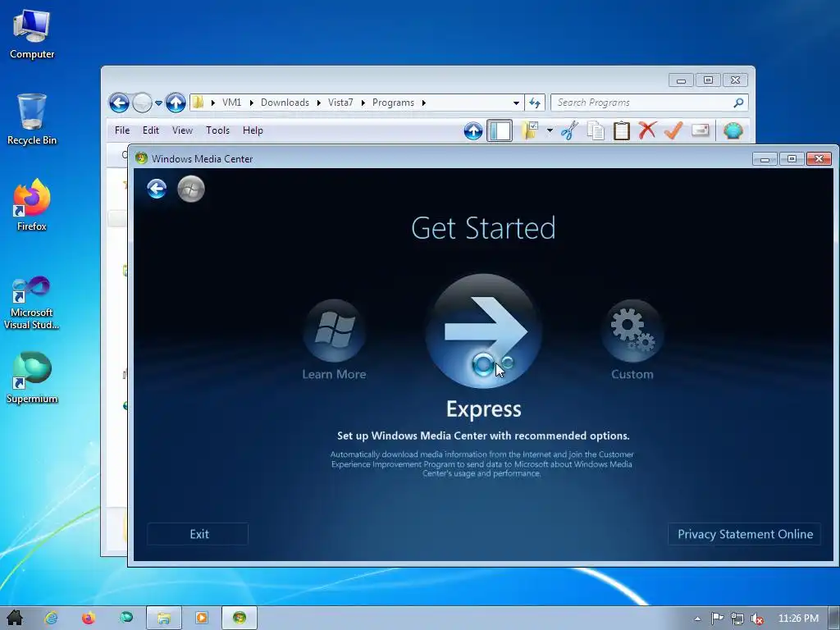Expand the address bar history dropdown
The height and width of the screenshot is (630, 840).
tap(516, 103)
